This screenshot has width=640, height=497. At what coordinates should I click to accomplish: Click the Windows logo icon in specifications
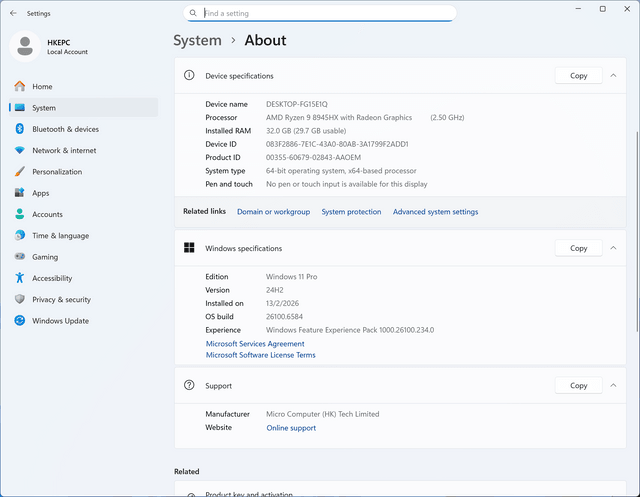point(189,247)
